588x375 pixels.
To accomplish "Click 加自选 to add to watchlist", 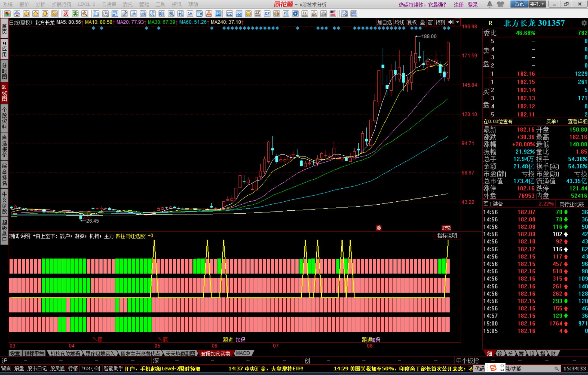I will pyautogui.click(x=384, y=22).
